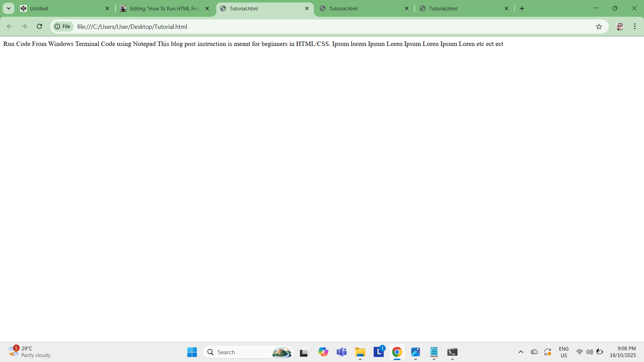Reload the Tutorial.html page
The height and width of the screenshot is (362, 644).
(39, 26)
